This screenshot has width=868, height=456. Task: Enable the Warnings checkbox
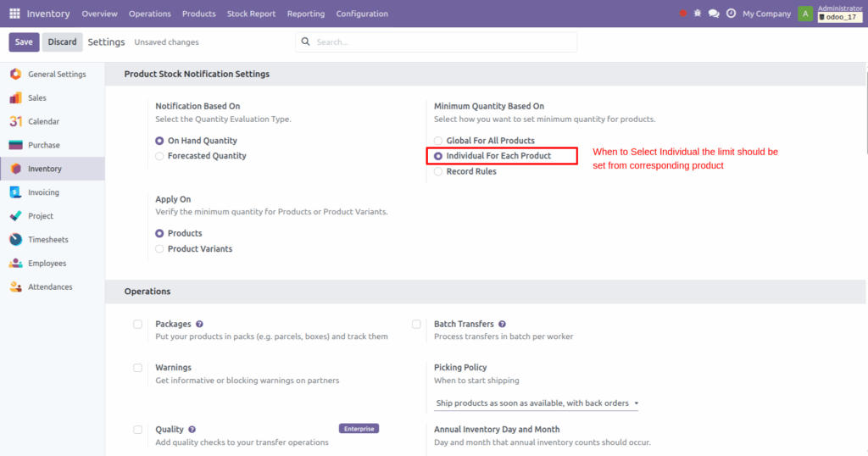tap(138, 368)
